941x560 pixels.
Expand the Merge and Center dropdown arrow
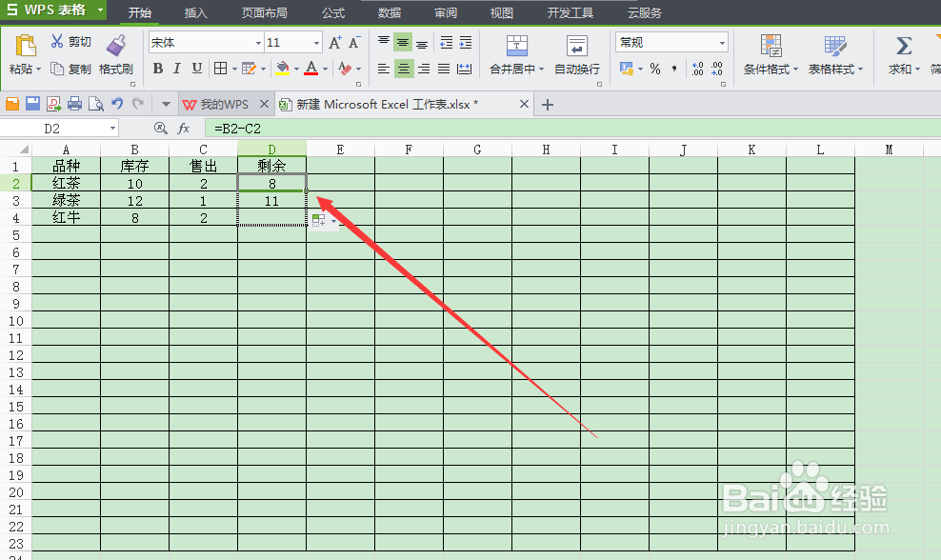point(541,70)
